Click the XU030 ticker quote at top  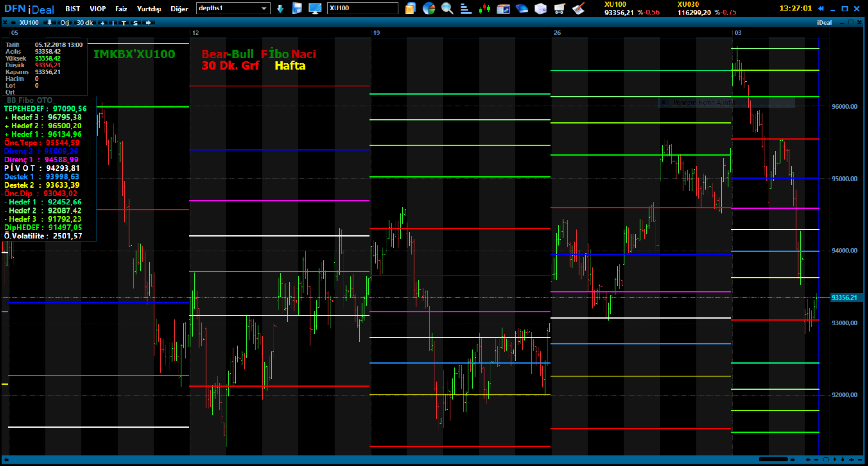707,9
